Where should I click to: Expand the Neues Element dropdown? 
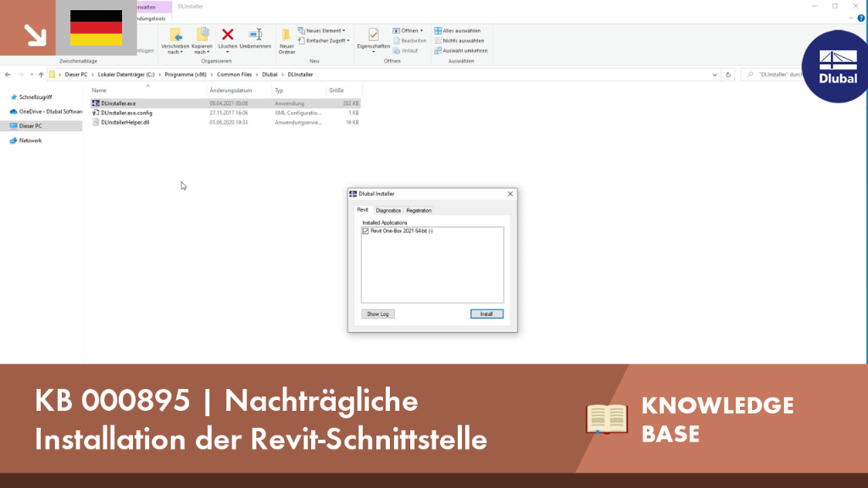point(321,31)
